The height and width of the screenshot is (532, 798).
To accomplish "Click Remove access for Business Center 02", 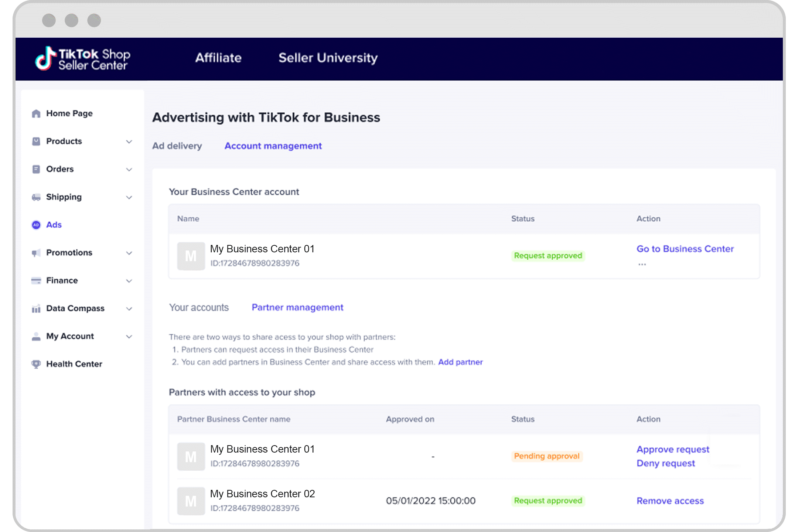I will [670, 501].
